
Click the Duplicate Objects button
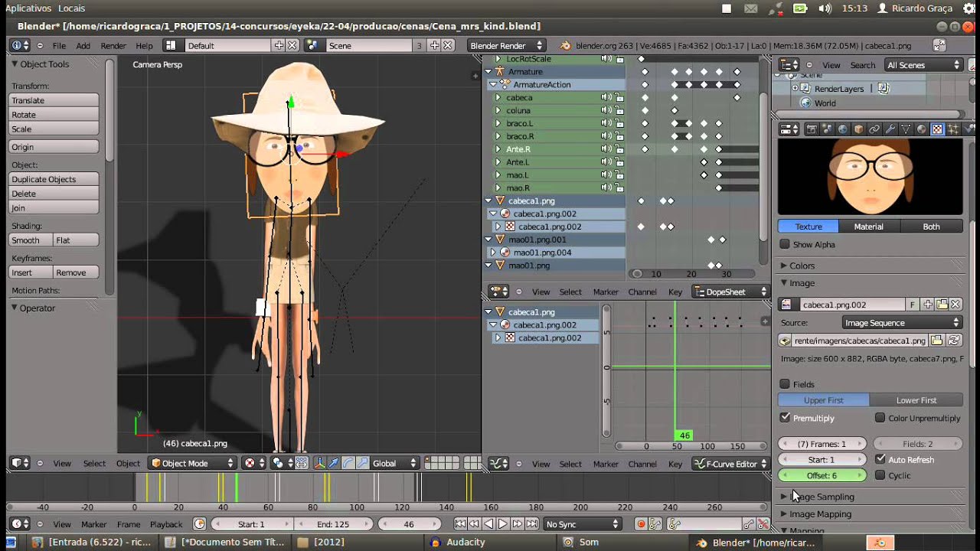[54, 179]
